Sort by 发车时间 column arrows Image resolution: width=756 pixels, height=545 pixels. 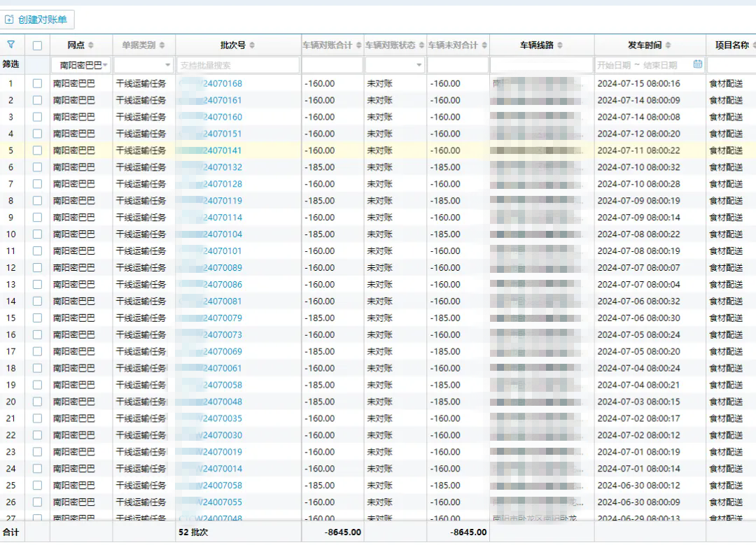(x=668, y=45)
